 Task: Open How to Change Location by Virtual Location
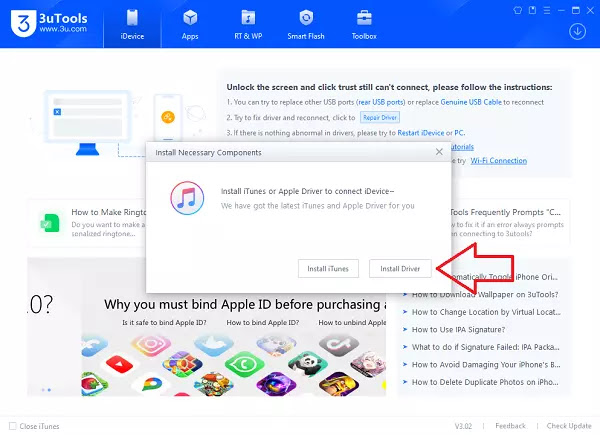[486, 312]
